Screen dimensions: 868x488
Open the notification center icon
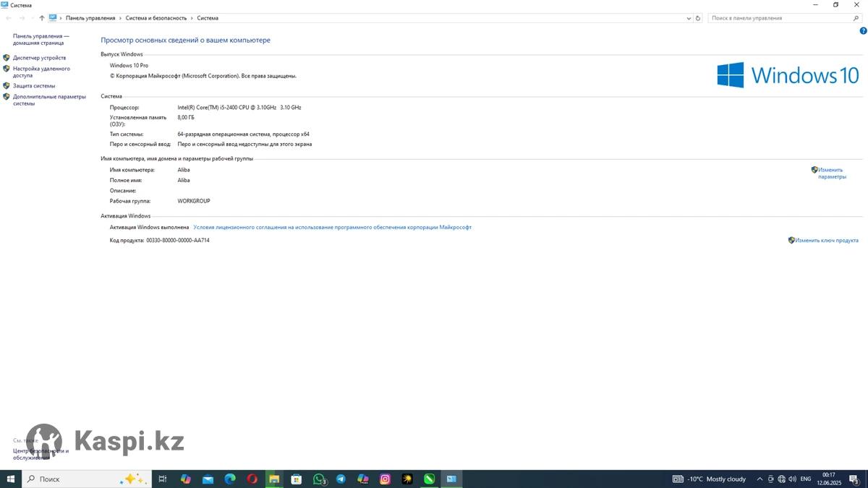[854, 479]
